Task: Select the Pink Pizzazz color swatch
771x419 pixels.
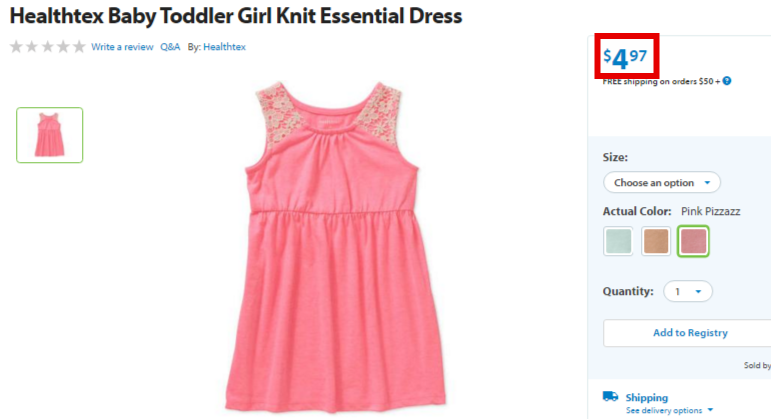Action: tap(693, 241)
